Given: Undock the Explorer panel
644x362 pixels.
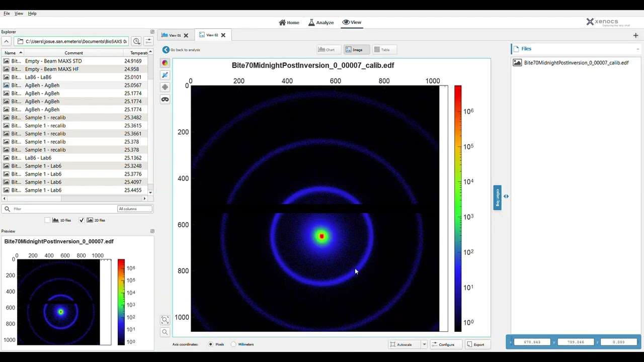Looking at the screenshot, I should pyautogui.click(x=152, y=32).
